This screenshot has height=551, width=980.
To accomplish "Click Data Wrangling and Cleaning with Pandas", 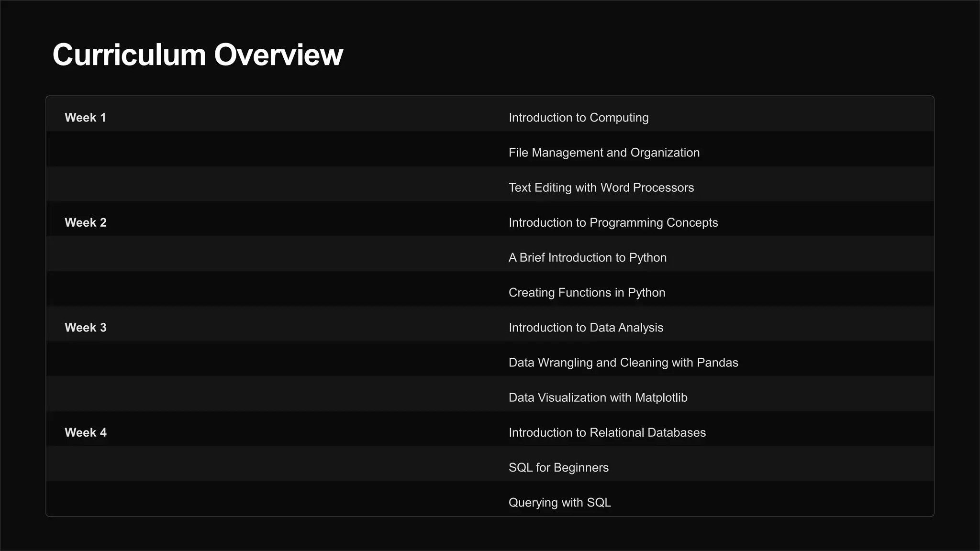I will [623, 363].
